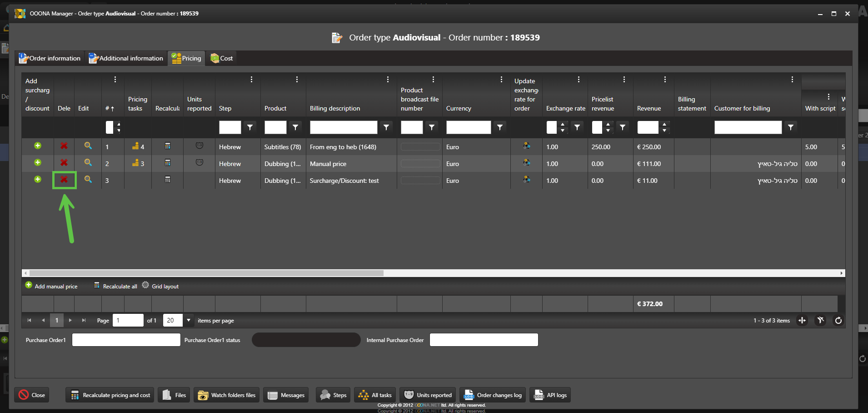Open Billing description column menu
The width and height of the screenshot is (868, 413).
[388, 80]
